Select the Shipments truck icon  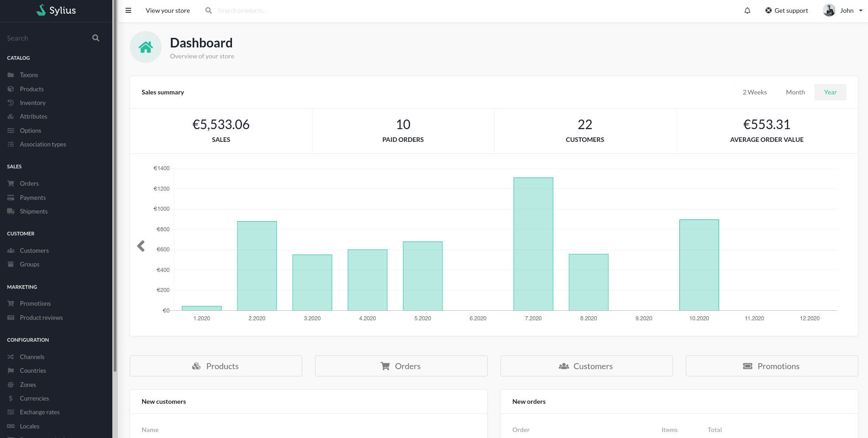[11, 211]
